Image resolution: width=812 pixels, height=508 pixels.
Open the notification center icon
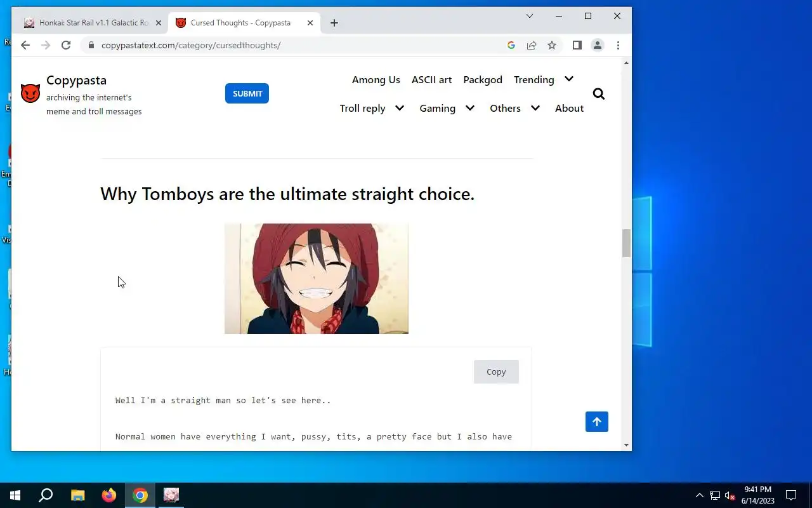(x=791, y=495)
